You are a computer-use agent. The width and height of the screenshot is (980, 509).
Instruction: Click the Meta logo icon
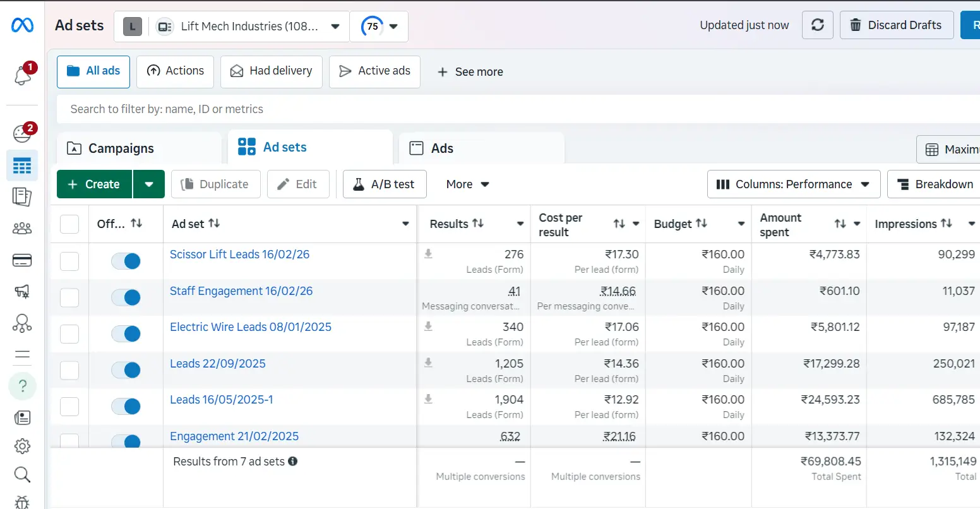[x=22, y=25]
